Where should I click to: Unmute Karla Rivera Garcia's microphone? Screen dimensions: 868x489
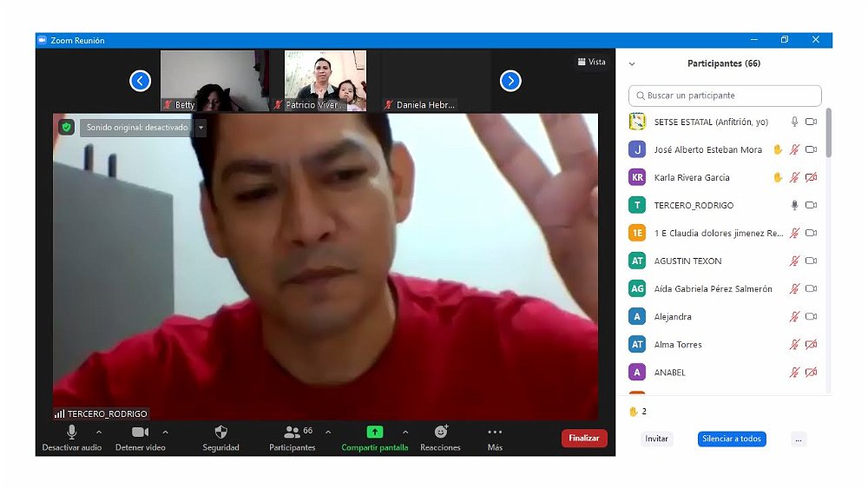(794, 177)
